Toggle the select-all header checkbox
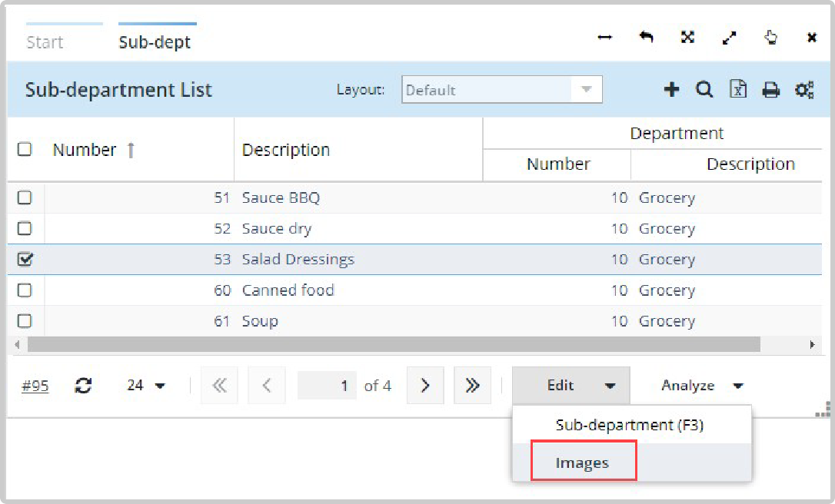 (x=25, y=149)
